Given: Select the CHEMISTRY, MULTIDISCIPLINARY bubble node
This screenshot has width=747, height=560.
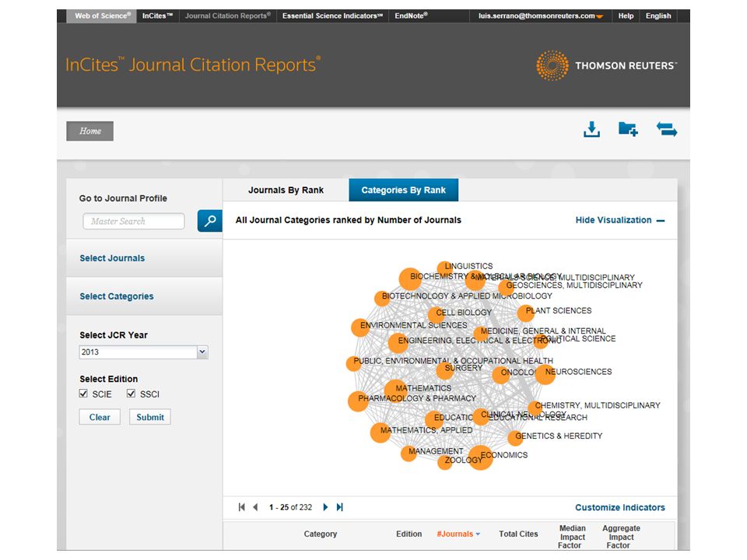Looking at the screenshot, I should 535,408.
